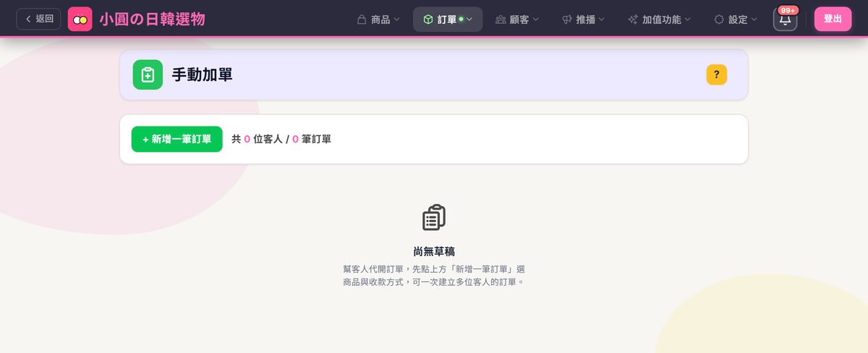
Task: Open help via the yellow question mark
Action: pos(716,75)
